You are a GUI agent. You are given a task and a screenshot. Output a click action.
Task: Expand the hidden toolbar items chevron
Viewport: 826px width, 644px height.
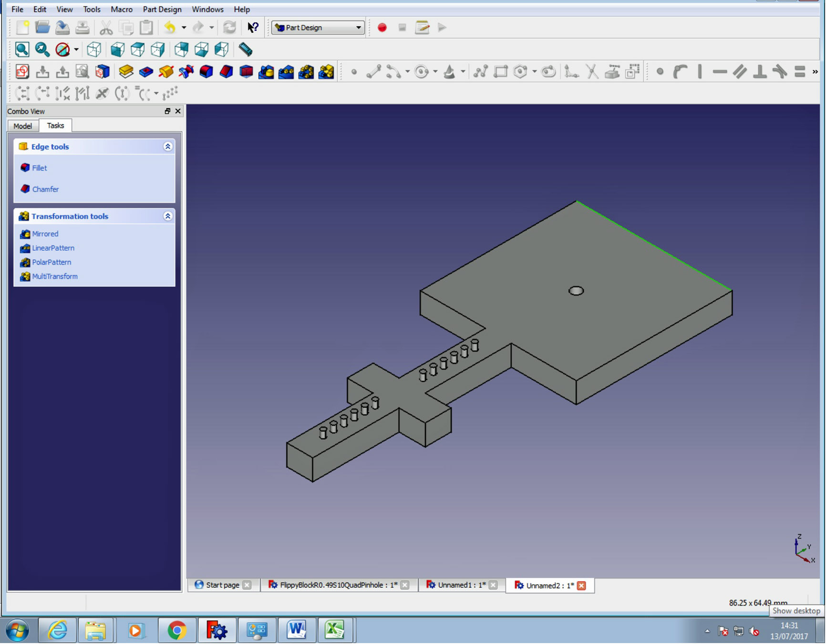pos(815,72)
